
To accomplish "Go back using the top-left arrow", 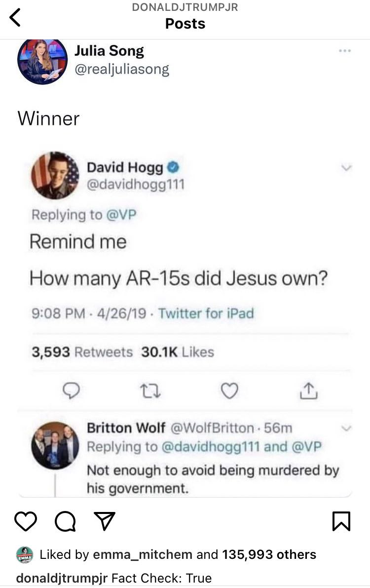I will click(15, 17).
